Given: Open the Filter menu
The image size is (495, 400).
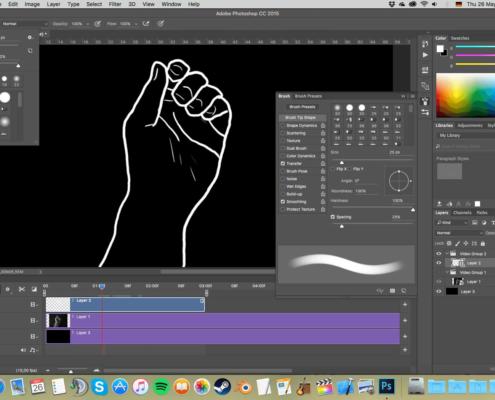Looking at the screenshot, I should point(115,4).
